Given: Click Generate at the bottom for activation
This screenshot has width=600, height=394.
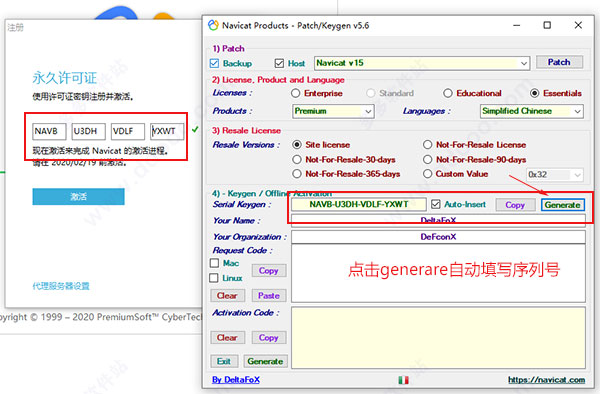Looking at the screenshot, I should point(265,361).
